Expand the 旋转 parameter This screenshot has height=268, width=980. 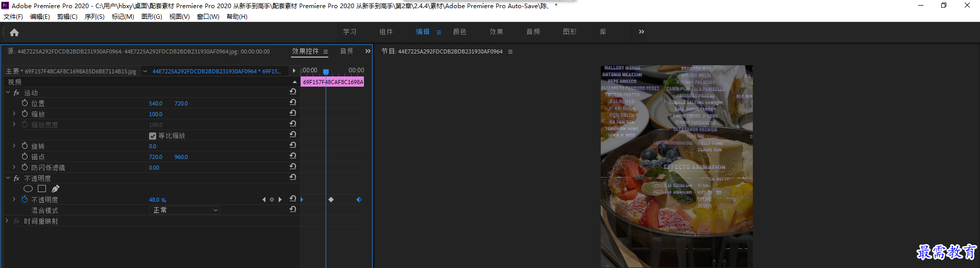point(14,146)
